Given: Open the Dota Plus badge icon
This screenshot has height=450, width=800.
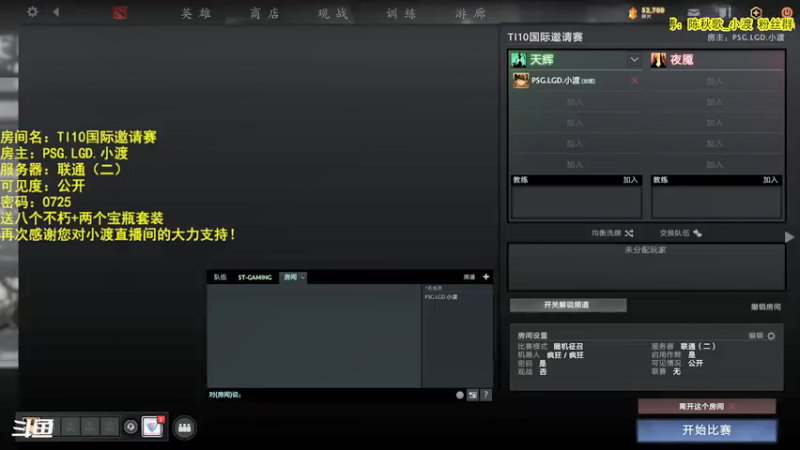Looking at the screenshot, I should point(756,12).
